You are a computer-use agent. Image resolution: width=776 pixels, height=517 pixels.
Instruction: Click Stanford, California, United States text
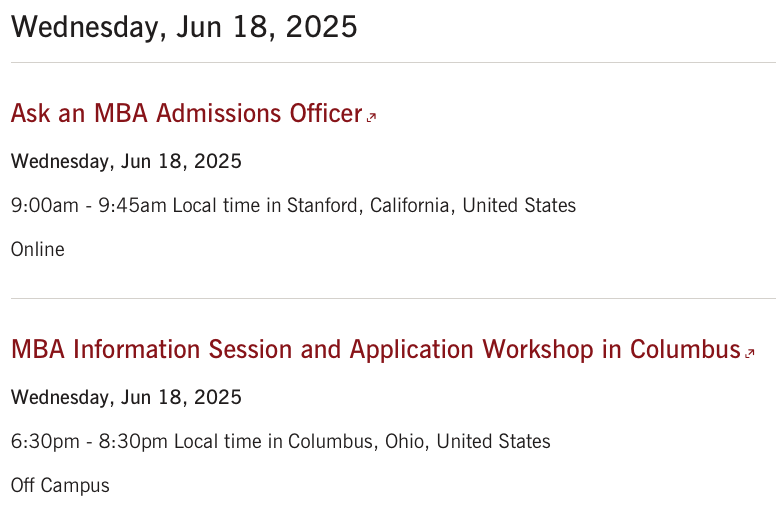[432, 205]
